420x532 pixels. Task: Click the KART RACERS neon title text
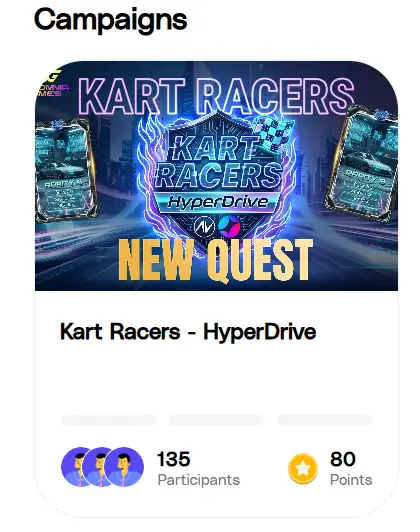tap(217, 96)
